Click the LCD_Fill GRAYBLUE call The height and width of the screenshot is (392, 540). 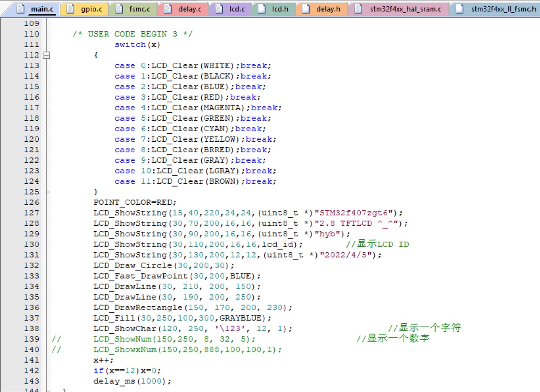point(183,318)
